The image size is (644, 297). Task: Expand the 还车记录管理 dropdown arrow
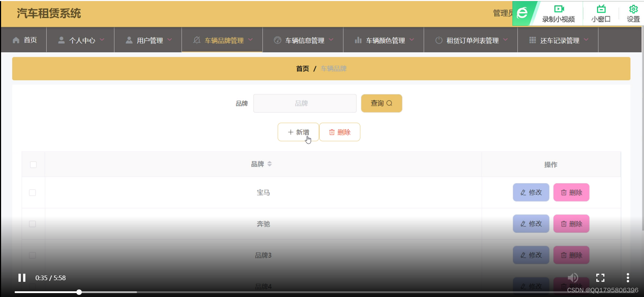click(x=586, y=40)
